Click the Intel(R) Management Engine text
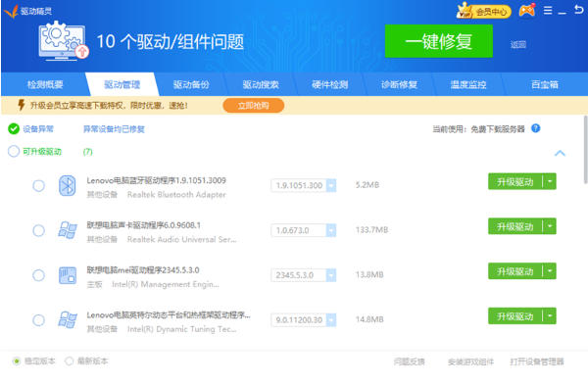588x385 pixels. 166,284
